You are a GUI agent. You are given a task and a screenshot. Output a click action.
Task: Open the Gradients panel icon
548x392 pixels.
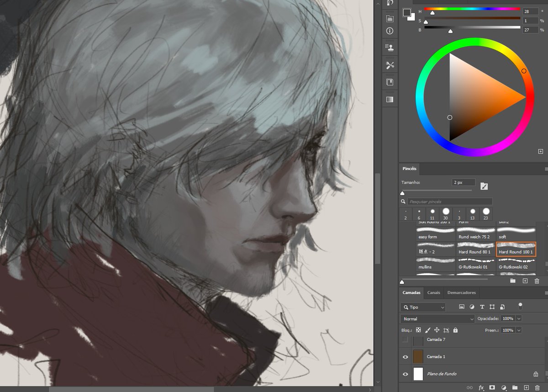click(390, 99)
